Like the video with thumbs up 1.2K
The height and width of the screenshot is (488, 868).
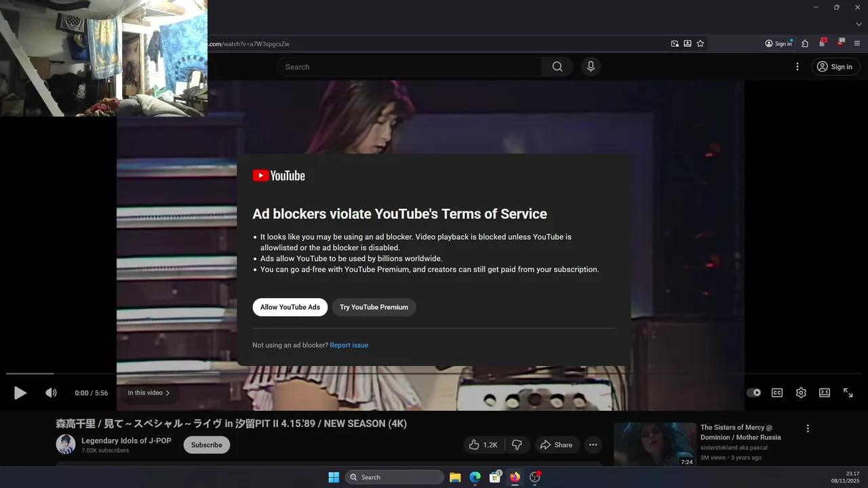483,445
